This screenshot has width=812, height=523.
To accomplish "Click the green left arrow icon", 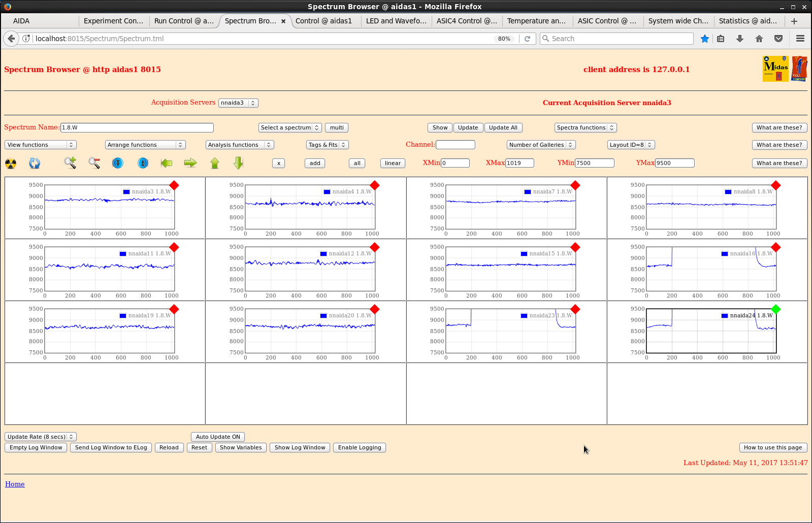I will (166, 163).
